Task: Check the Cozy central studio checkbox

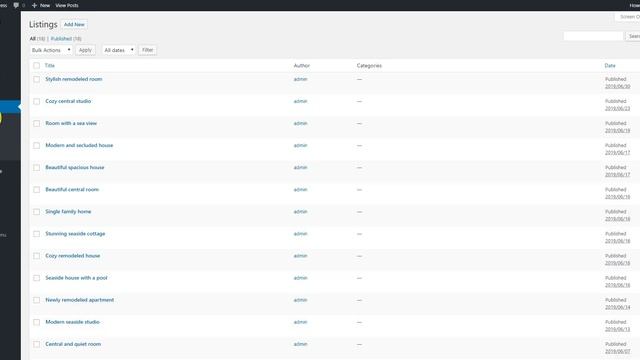Action: coord(37,101)
